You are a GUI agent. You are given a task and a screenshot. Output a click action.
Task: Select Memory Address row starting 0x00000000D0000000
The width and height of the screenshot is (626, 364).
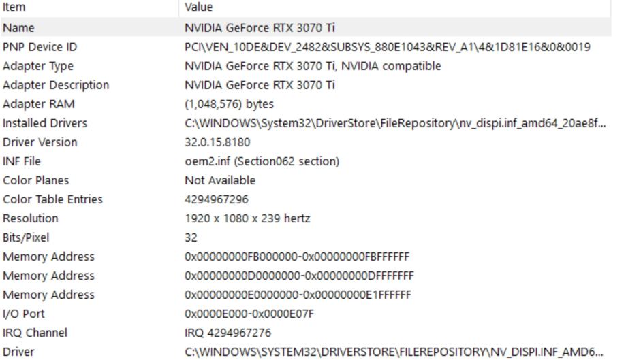click(49, 276)
